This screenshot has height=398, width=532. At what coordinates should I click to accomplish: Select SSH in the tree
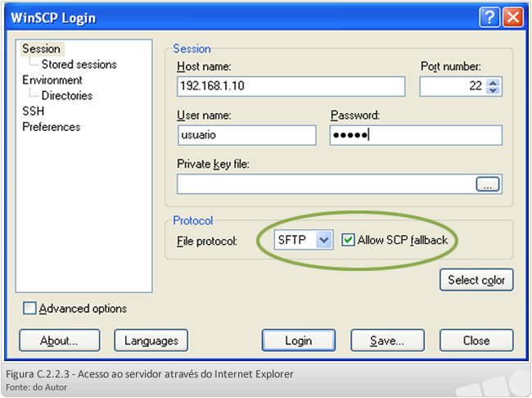[34, 111]
